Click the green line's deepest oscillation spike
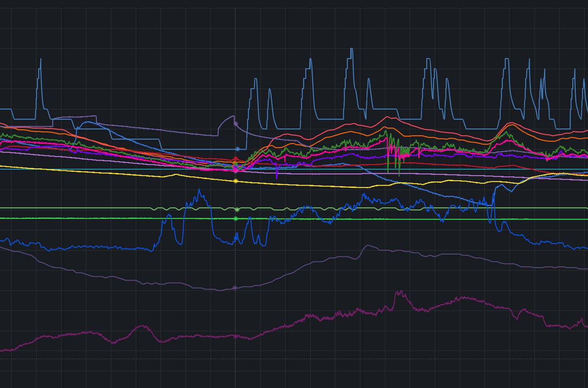The width and height of the screenshot is (588, 388). coord(399,174)
